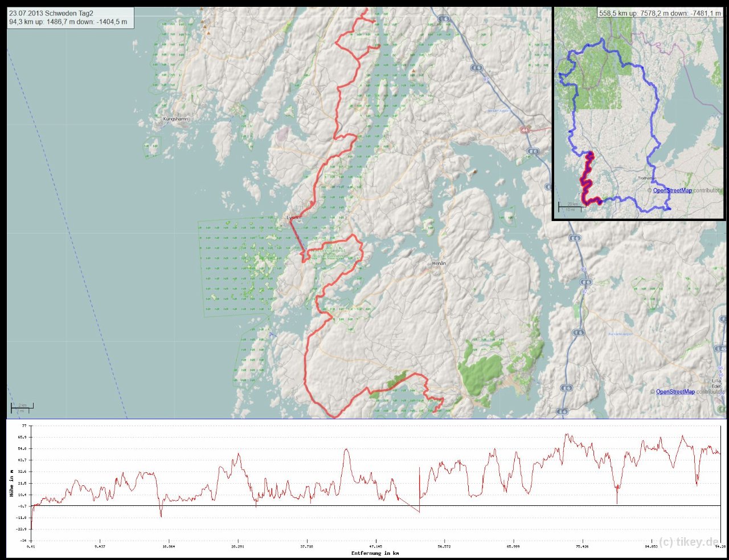The image size is (729, 560).
Task: Click the -34 elevation axis value
Action: coord(23,541)
